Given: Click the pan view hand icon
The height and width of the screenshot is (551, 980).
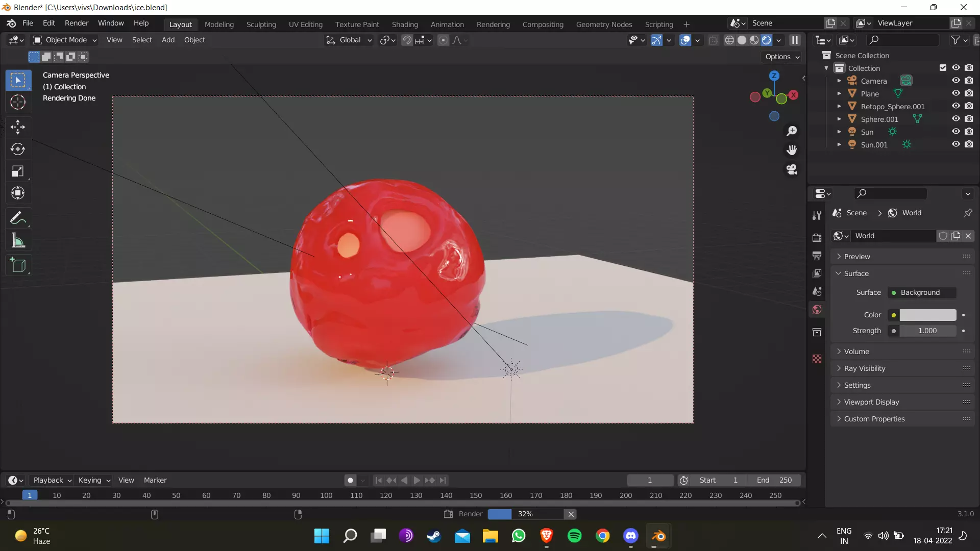Looking at the screenshot, I should click(x=792, y=150).
